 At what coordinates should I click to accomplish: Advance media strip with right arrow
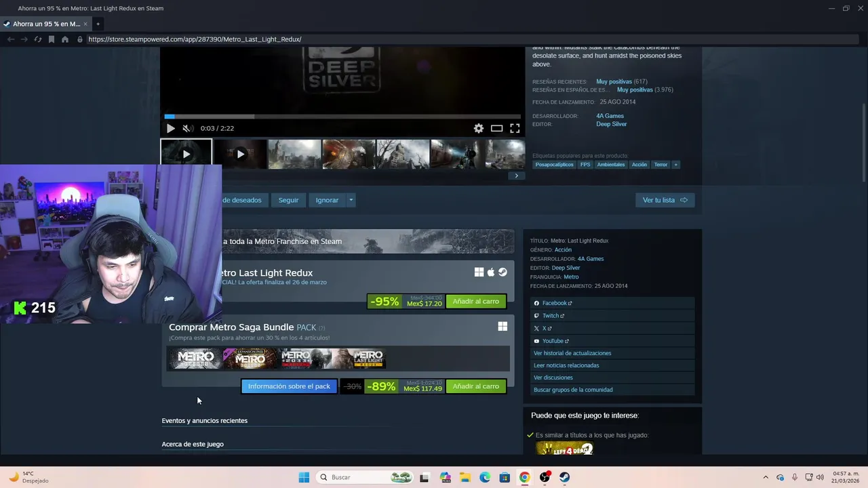516,176
